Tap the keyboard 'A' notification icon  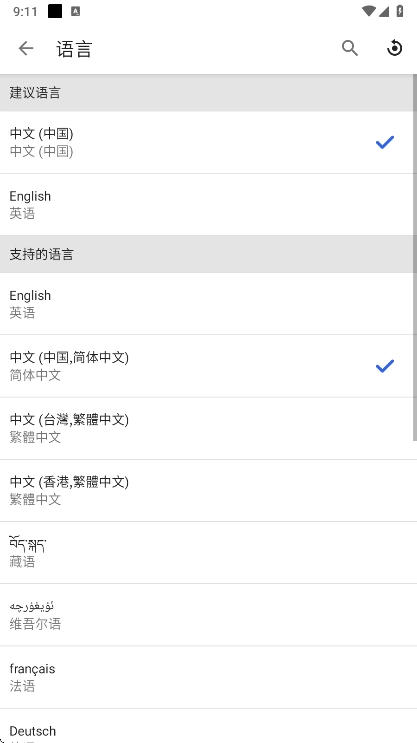click(x=75, y=11)
